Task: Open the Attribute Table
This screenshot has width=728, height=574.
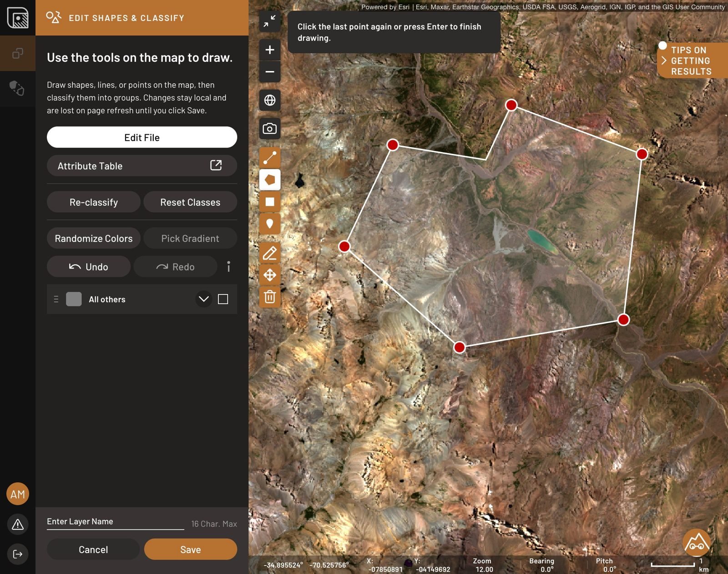Action: click(142, 166)
